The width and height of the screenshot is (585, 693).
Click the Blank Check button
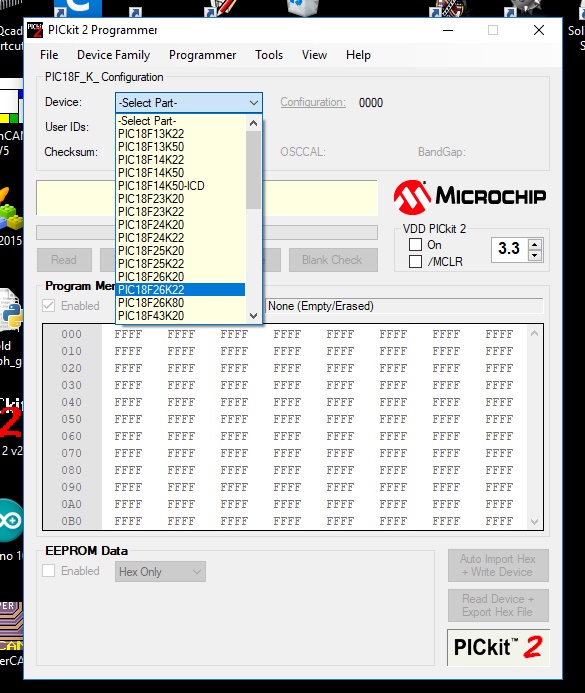point(333,260)
